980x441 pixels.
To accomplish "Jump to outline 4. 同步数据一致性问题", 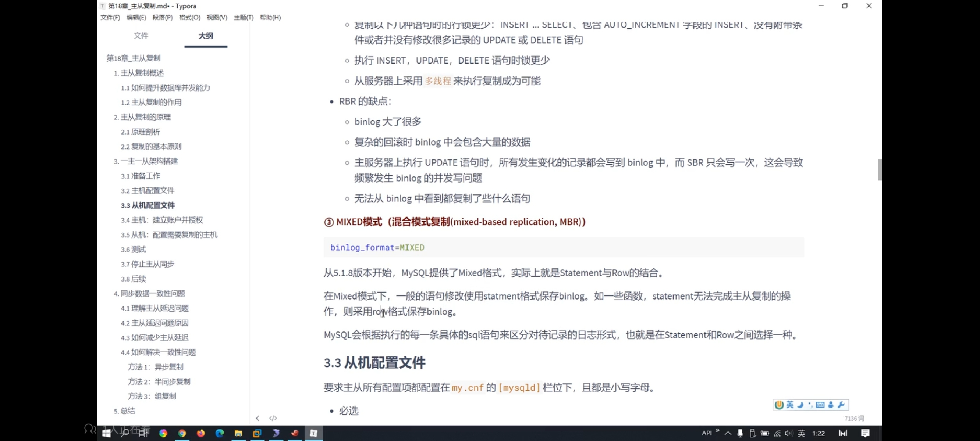I will [149, 294].
